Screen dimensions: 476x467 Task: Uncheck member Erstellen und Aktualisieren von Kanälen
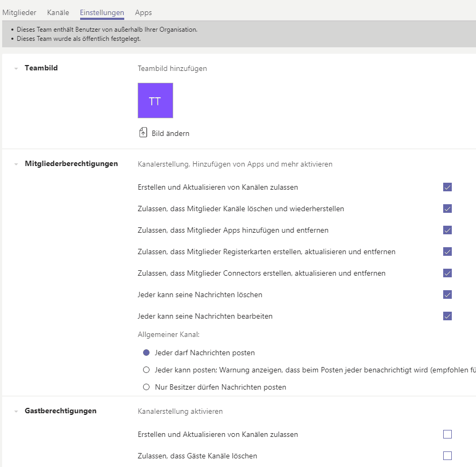447,187
